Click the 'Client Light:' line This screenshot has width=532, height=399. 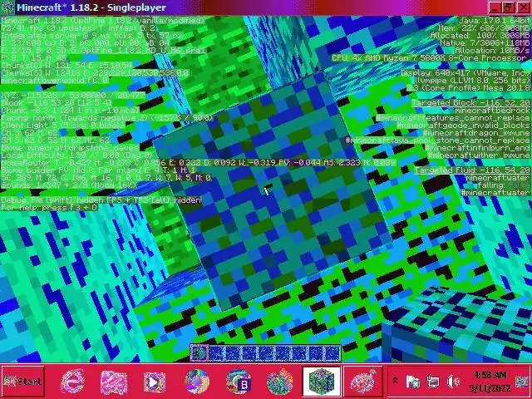[x=62, y=126]
